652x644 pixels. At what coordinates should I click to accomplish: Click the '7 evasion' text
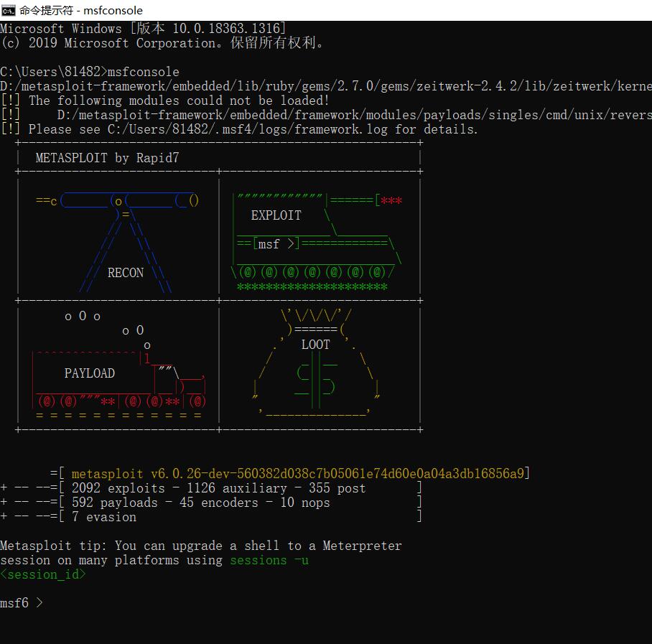(104, 517)
